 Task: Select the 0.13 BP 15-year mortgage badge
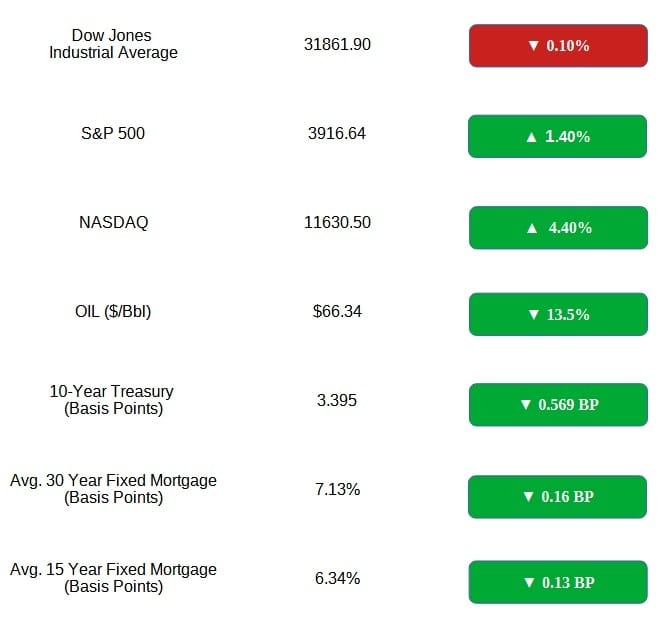click(x=558, y=582)
